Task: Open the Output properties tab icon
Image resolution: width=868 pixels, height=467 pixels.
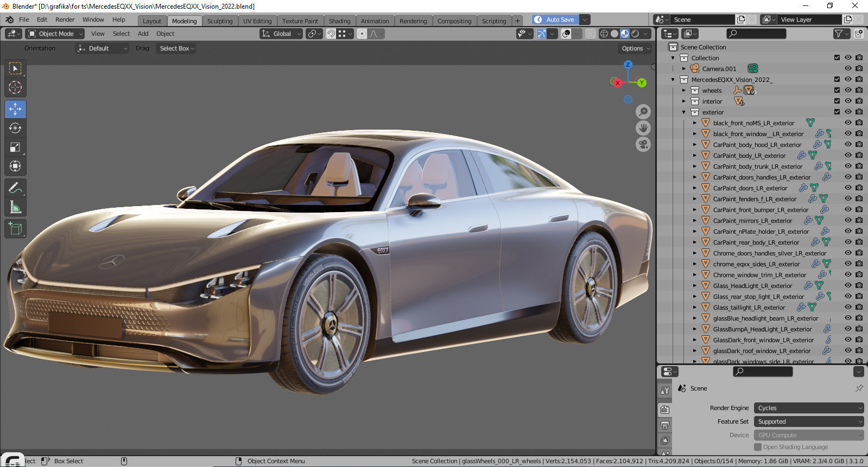Action: click(665, 425)
